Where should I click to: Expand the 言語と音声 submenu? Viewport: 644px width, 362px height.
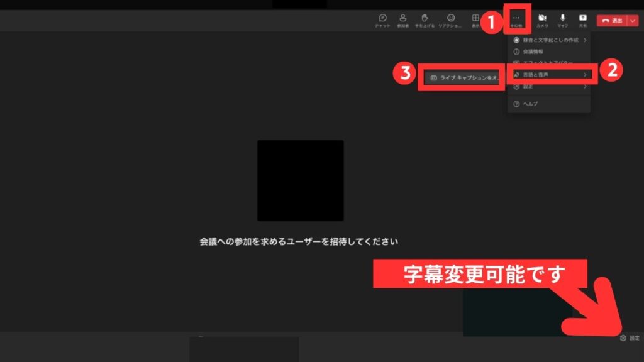549,75
